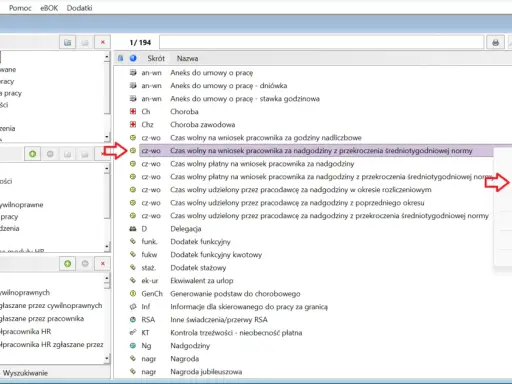Select 'Czas wolny udzielony przez pracodawcę za nadgodziny z poprzedniego okresu'
The width and height of the screenshot is (512, 384).
(x=297, y=203)
